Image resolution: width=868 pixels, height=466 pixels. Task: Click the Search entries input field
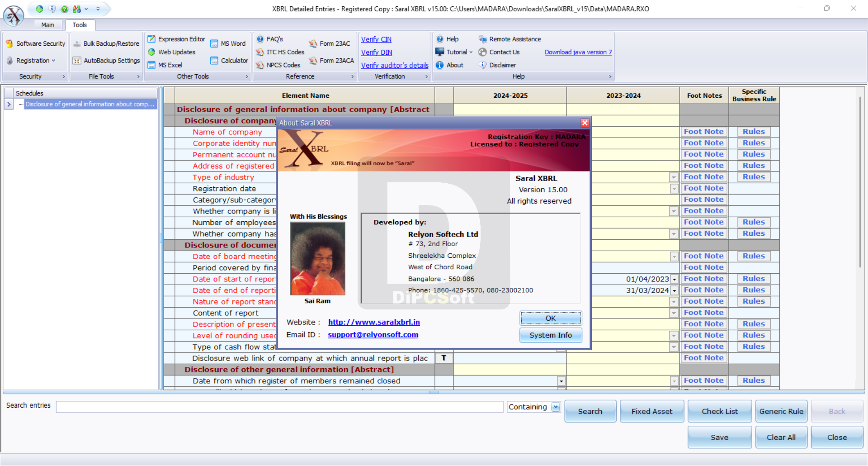tap(279, 407)
